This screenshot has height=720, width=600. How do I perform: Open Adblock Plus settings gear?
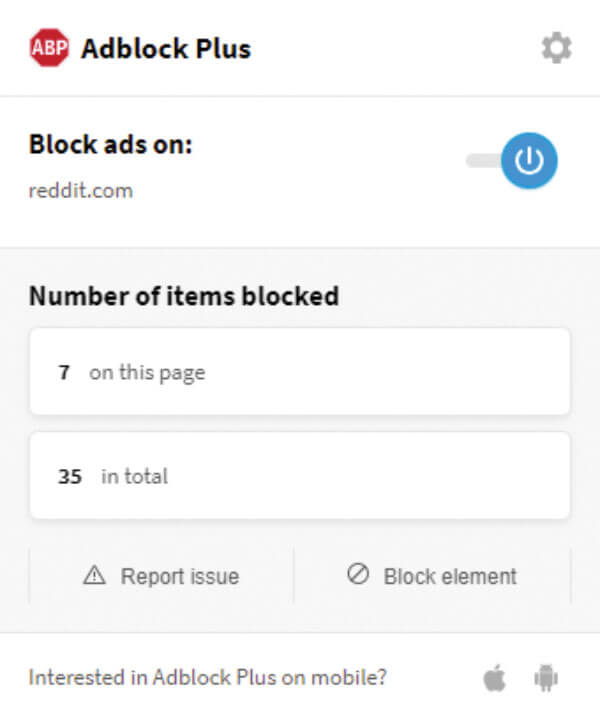(556, 48)
